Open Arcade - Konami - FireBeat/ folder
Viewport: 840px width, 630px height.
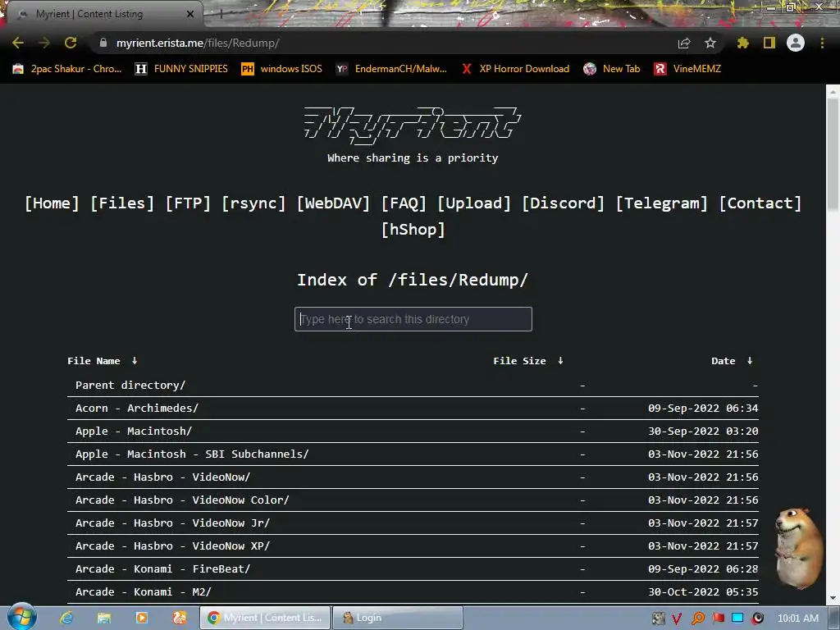pyautogui.click(x=163, y=569)
